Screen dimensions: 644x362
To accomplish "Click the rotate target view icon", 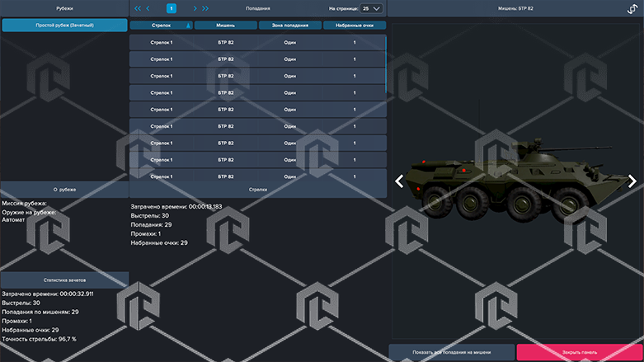I will 632,8.
